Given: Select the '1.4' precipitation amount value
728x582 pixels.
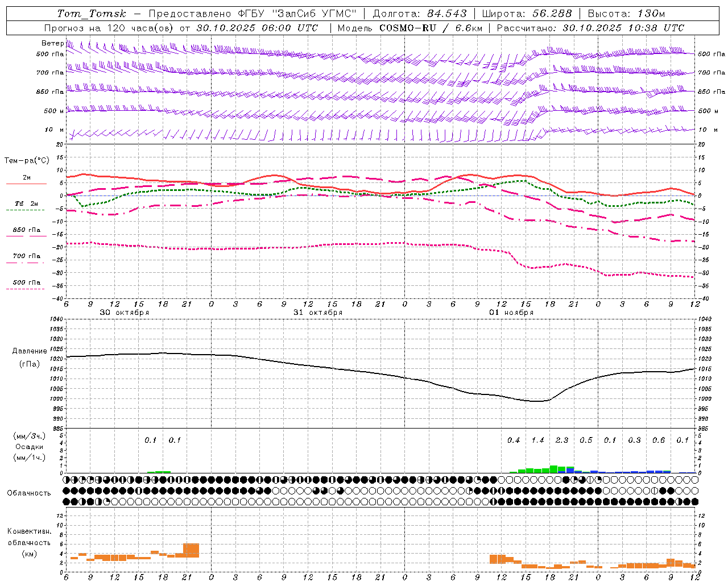Looking at the screenshot, I should coord(538,440).
